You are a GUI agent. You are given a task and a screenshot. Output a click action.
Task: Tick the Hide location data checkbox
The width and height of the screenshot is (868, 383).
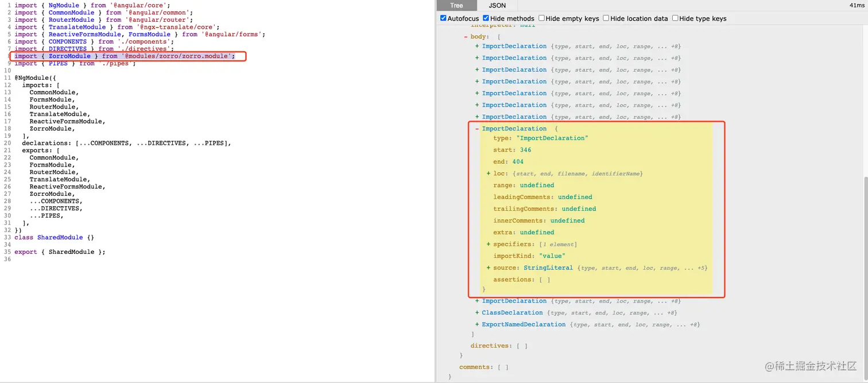coord(606,18)
